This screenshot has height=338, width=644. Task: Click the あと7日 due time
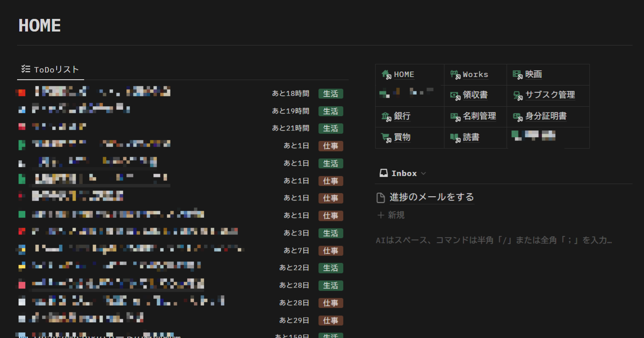(296, 251)
